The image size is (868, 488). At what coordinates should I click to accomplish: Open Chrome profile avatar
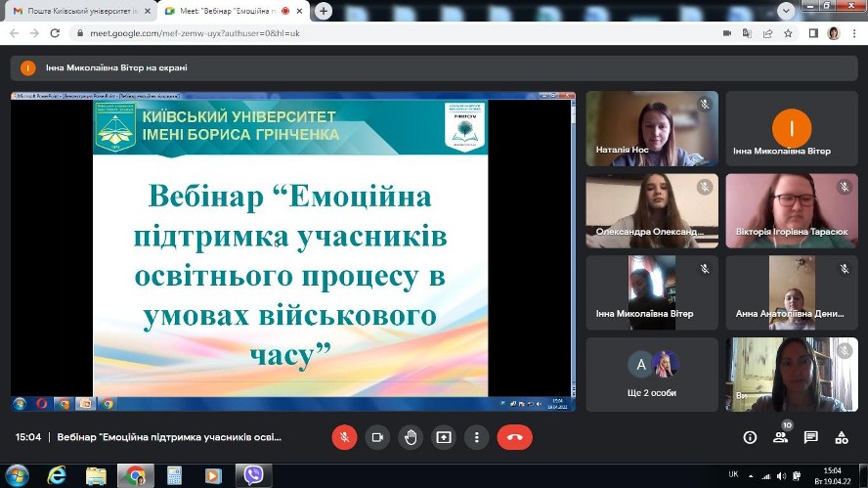pyautogui.click(x=834, y=33)
